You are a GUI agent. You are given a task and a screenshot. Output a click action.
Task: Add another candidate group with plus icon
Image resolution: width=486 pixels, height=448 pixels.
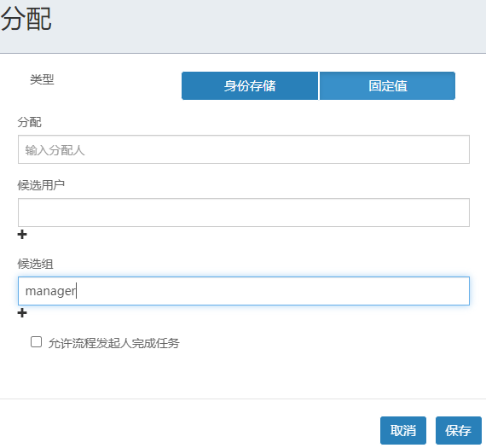[x=22, y=312]
